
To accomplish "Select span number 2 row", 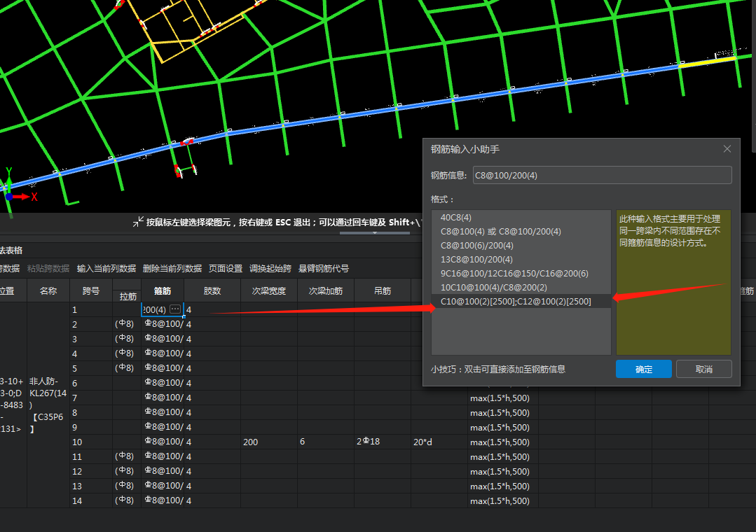I will pos(91,324).
